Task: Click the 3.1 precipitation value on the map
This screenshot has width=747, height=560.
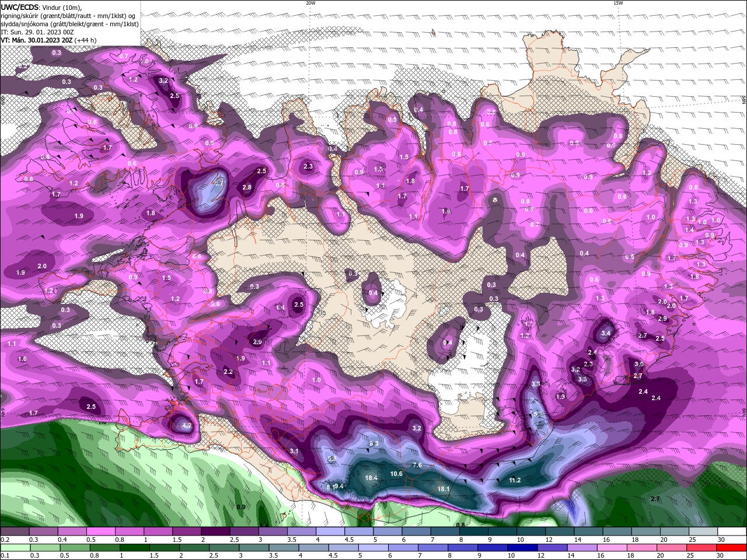Action: [294, 451]
